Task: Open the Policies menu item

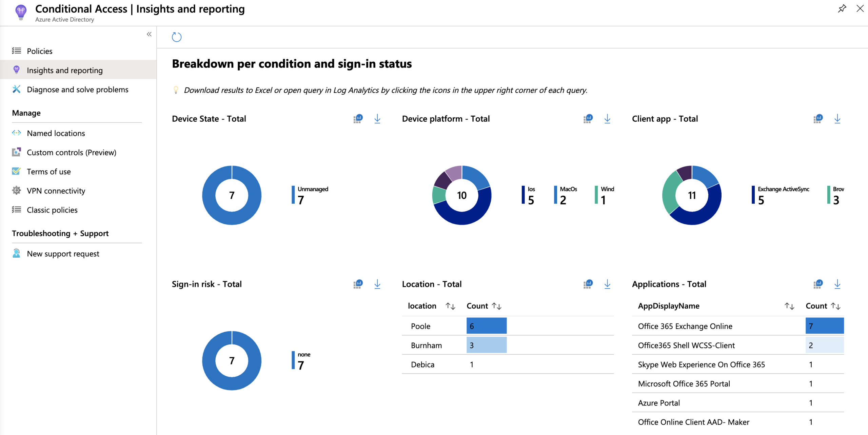Action: coord(40,51)
